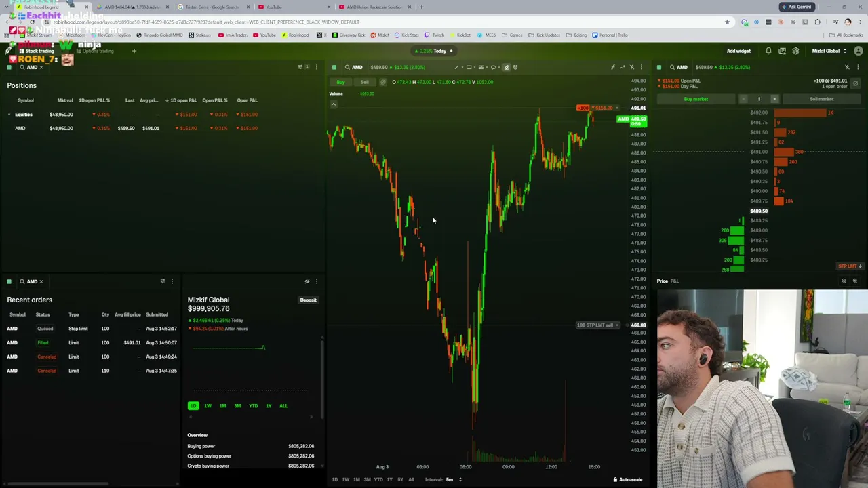Viewport: 868px width, 488px height.
Task: Toggle the Auto-scale lock on chart
Action: click(628, 479)
